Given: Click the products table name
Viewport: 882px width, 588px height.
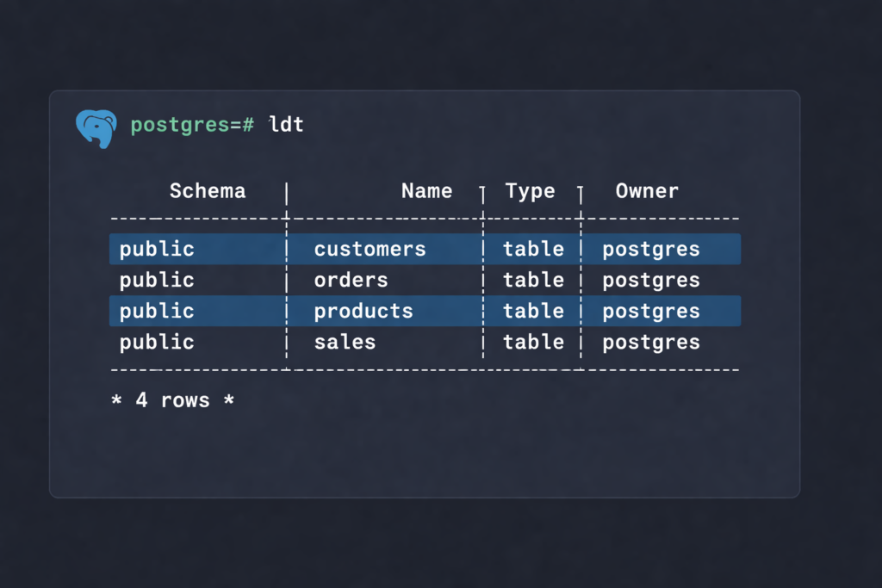Looking at the screenshot, I should pos(363,312).
